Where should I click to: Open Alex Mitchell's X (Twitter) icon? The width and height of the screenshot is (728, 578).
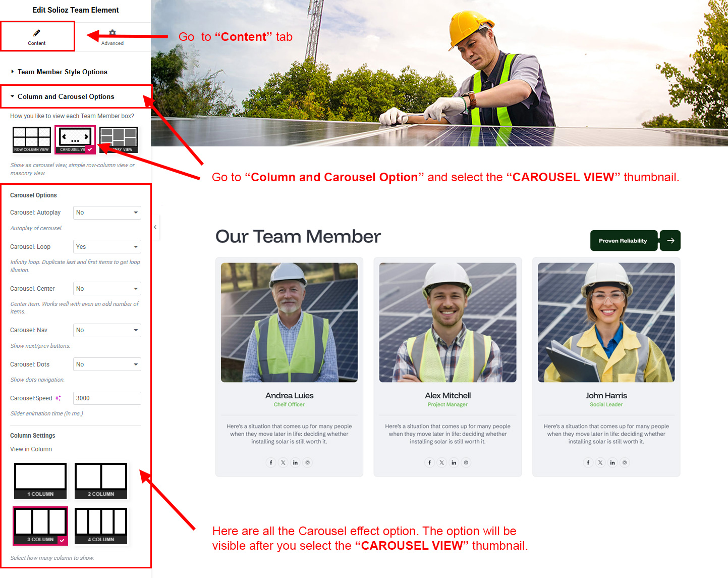click(x=441, y=462)
